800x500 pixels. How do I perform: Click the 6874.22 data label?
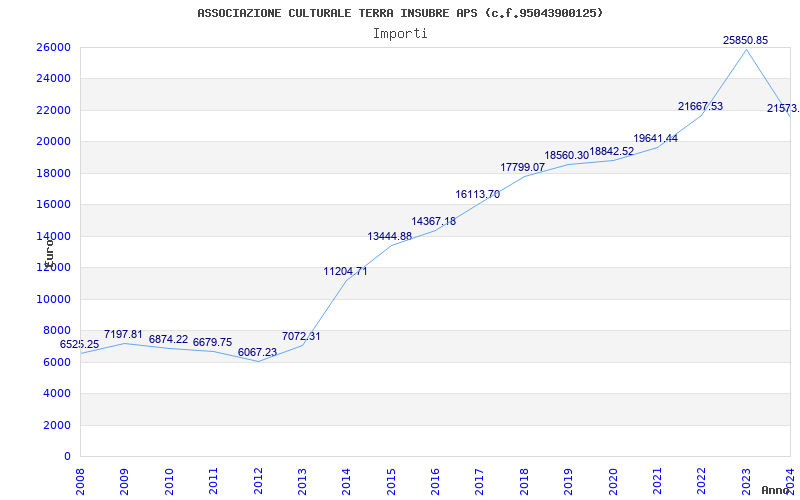coord(168,339)
